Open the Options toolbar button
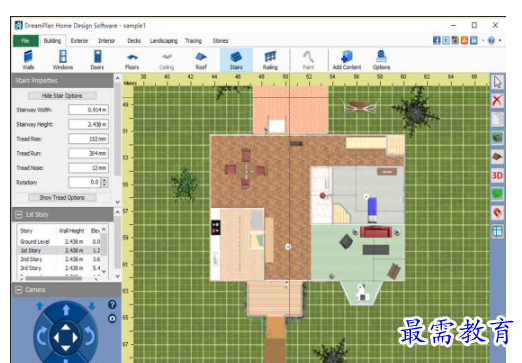The width and height of the screenshot is (522, 363). pyautogui.click(x=381, y=60)
